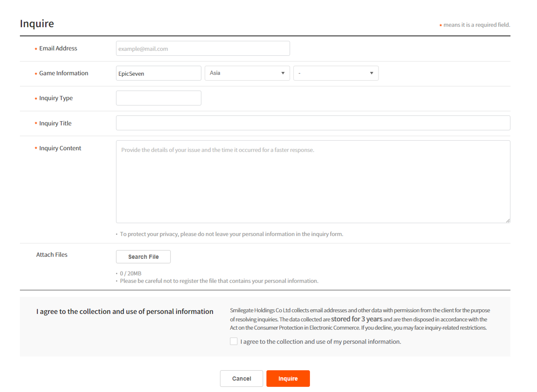The height and width of the screenshot is (392, 537).
Task: Click the Email Address input field
Action: point(203,48)
